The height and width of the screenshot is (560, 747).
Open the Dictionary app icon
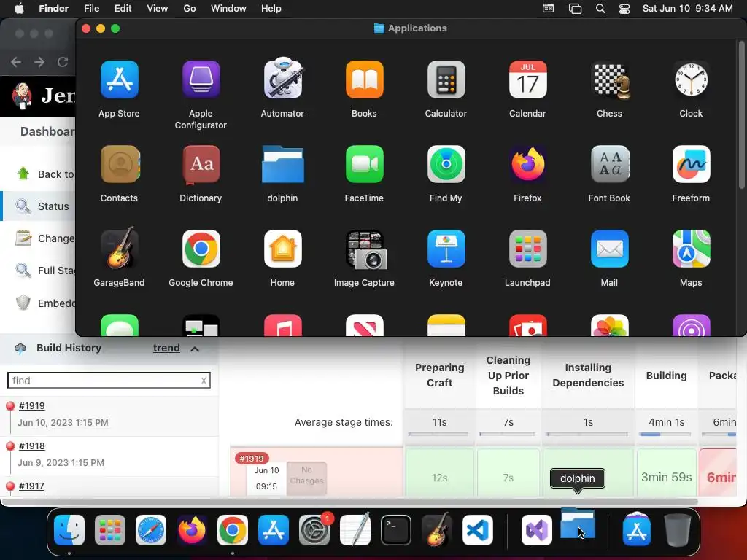pos(201,164)
